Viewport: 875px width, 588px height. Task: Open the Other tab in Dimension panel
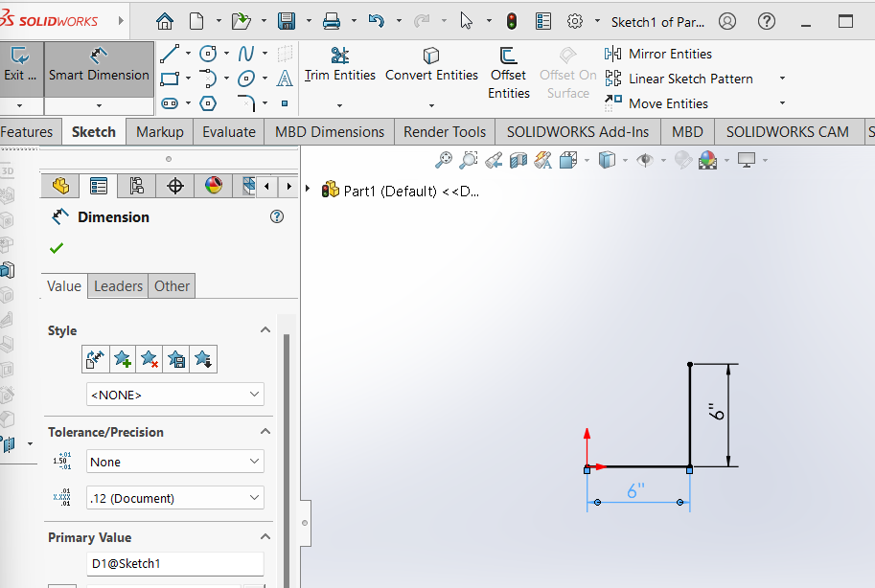[x=172, y=286]
